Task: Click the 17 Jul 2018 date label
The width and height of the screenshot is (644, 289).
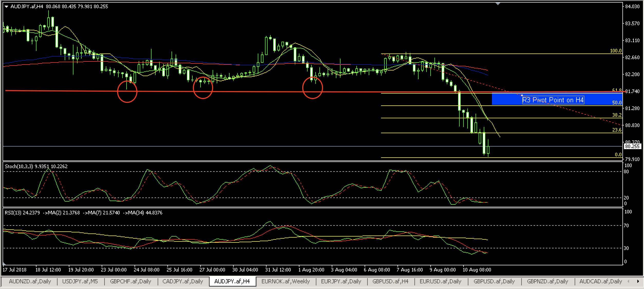Action: point(15,270)
